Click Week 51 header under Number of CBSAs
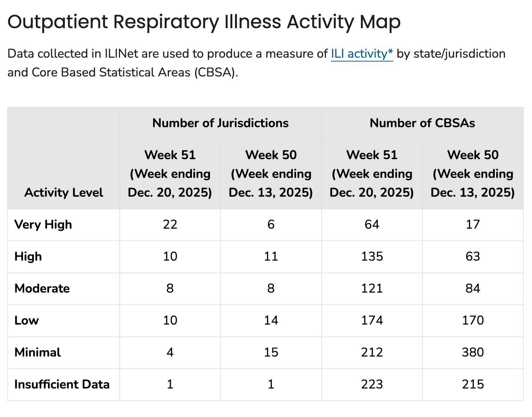The height and width of the screenshot is (417, 532). click(372, 173)
